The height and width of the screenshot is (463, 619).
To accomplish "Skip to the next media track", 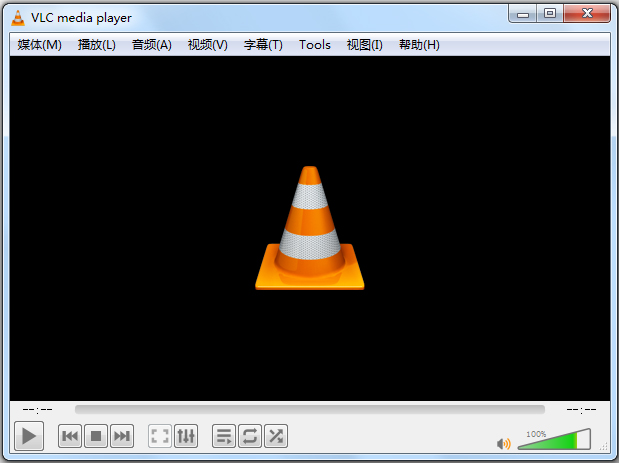I will click(x=122, y=436).
